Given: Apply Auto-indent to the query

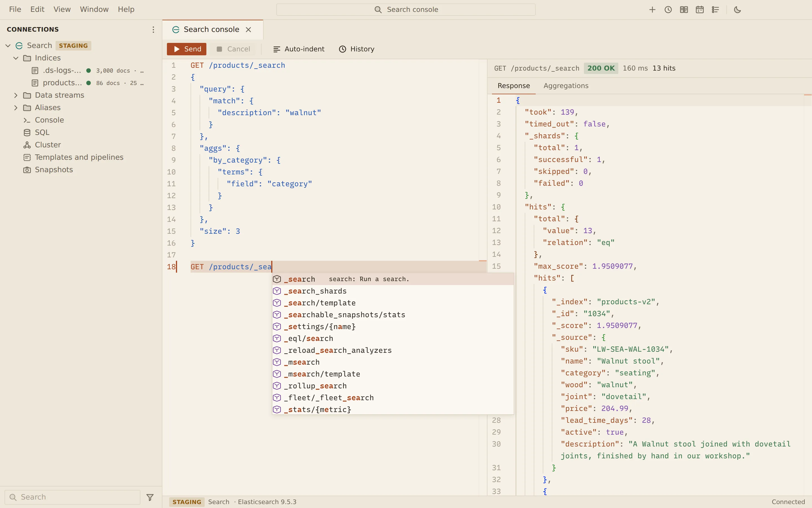Looking at the screenshot, I should pyautogui.click(x=299, y=49).
